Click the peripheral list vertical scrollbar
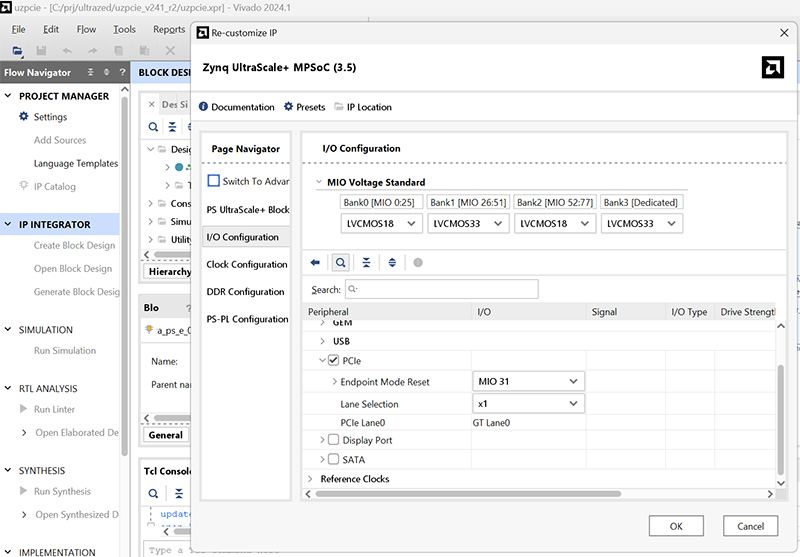800x557 pixels. click(781, 418)
